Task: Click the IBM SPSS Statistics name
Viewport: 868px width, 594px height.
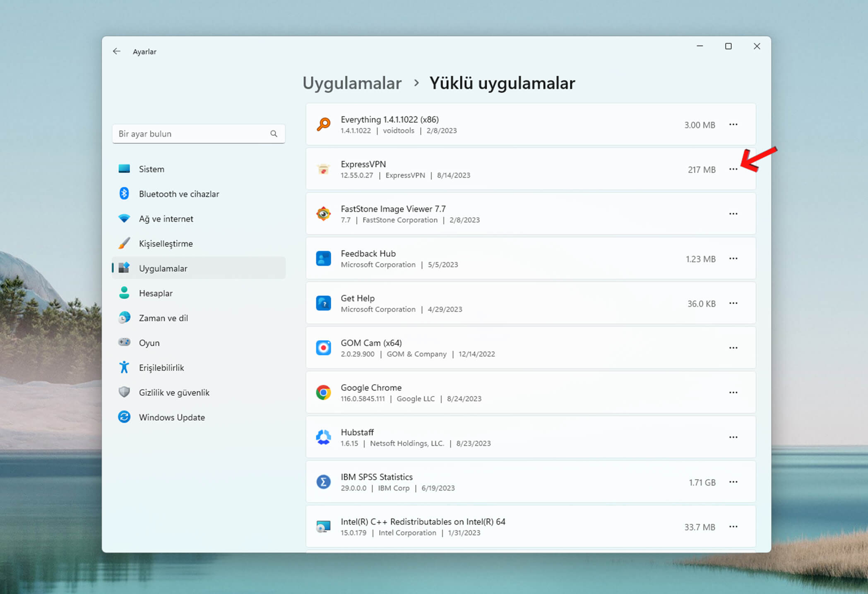Action: point(377,477)
